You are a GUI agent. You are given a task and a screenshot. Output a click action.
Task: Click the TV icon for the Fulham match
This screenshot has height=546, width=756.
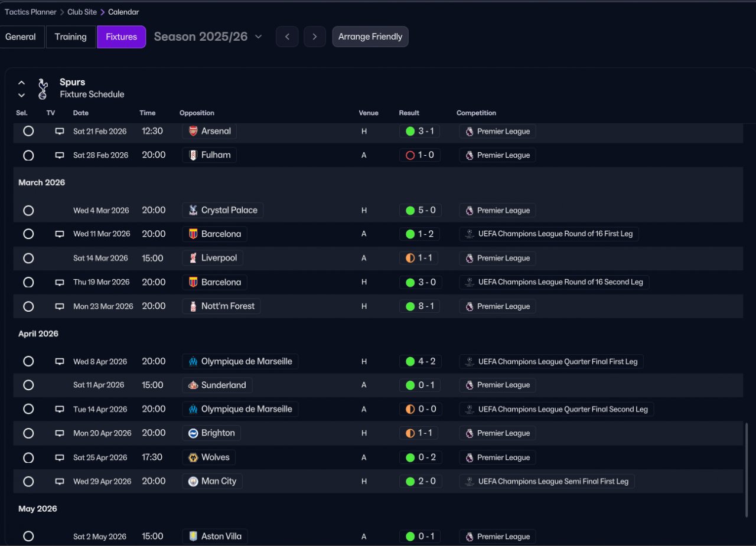pyautogui.click(x=60, y=155)
